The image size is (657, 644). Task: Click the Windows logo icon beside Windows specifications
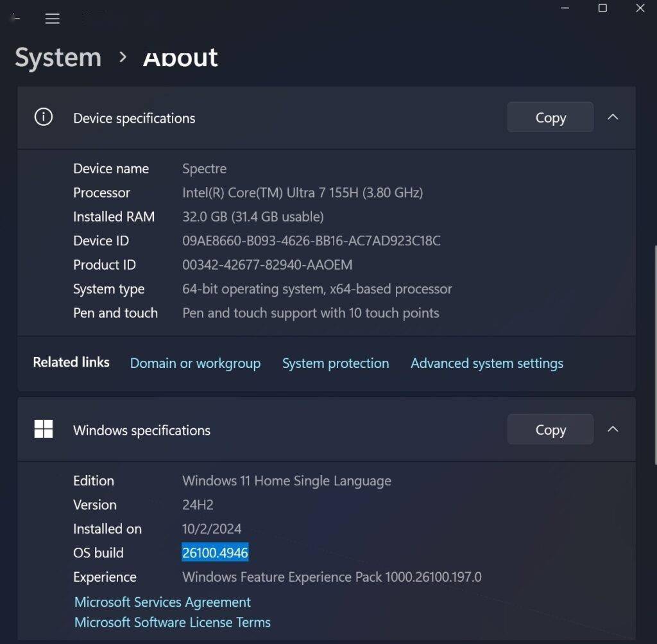point(44,430)
